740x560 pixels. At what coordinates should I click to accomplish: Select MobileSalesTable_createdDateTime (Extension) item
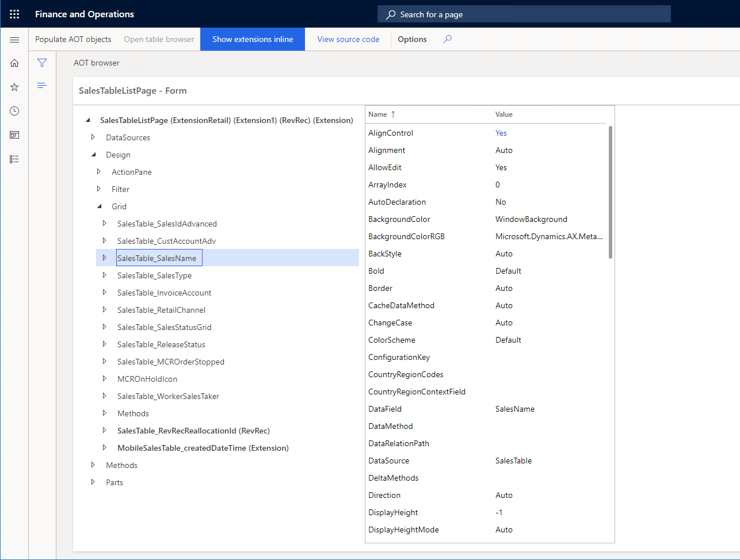click(x=203, y=448)
